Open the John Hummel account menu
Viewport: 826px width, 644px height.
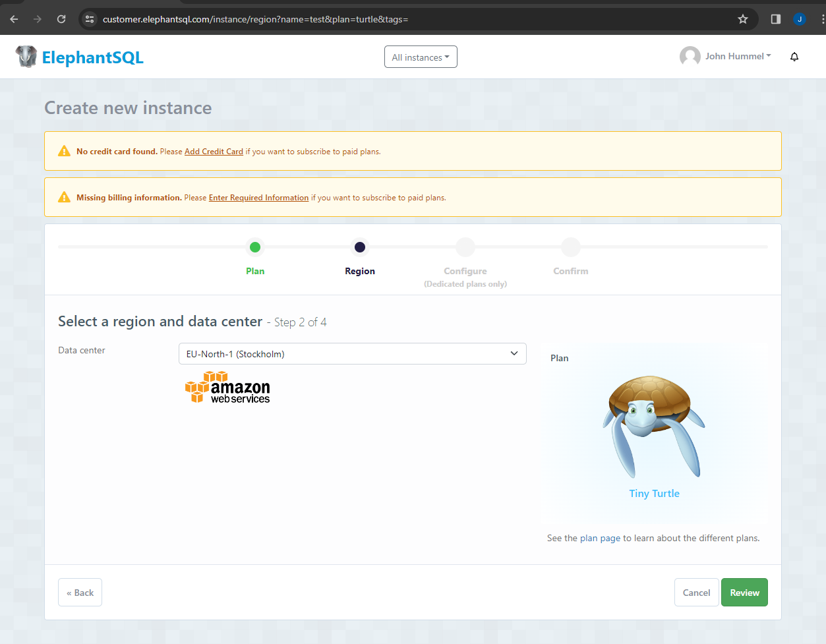pos(738,56)
